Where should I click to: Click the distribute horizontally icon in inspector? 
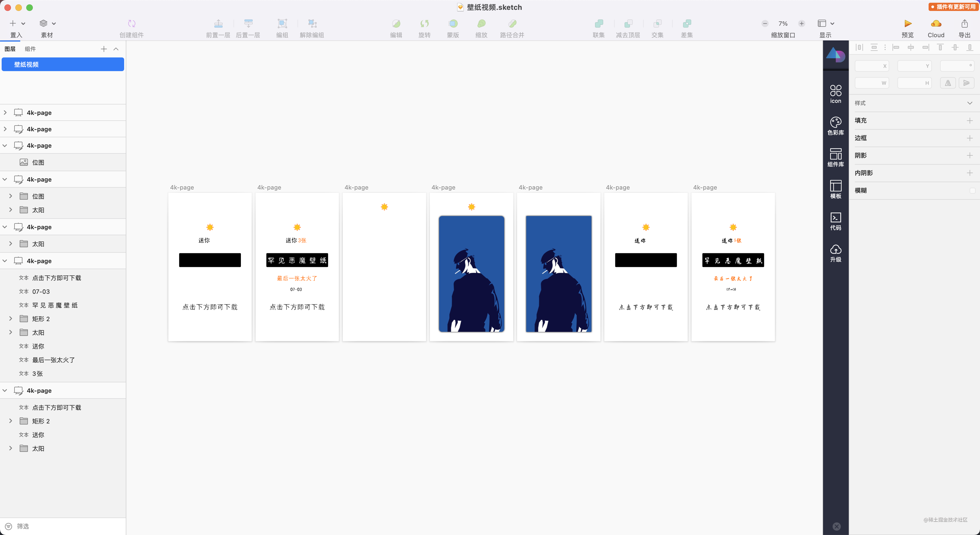(x=859, y=48)
